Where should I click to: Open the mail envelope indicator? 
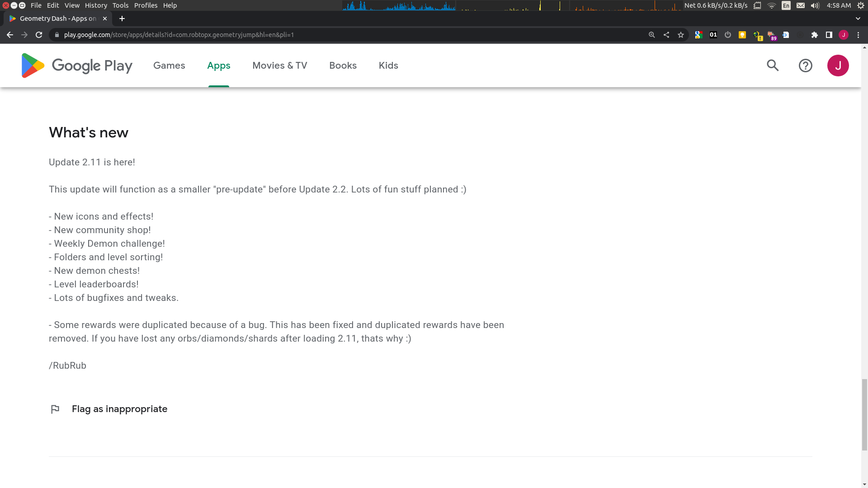click(x=801, y=5)
